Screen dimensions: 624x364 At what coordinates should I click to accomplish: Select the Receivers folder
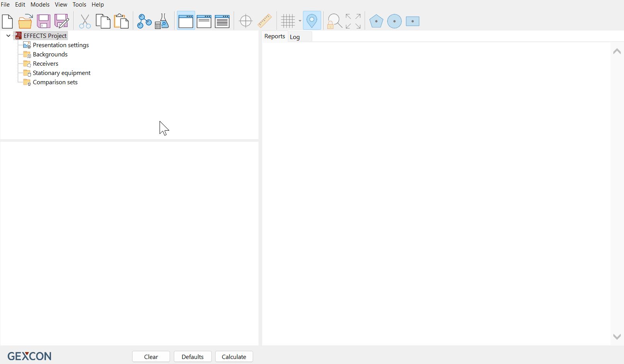[46, 64]
